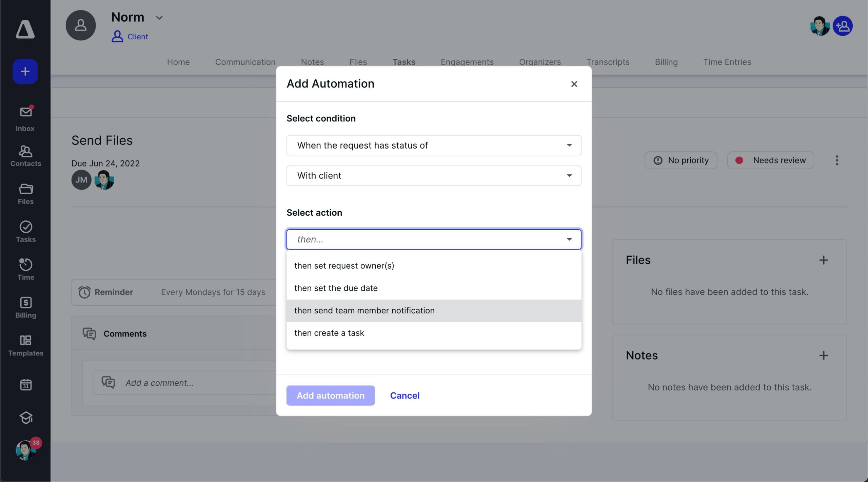The width and height of the screenshot is (868, 482).
Task: Click the Cancel link
Action: coord(405,396)
